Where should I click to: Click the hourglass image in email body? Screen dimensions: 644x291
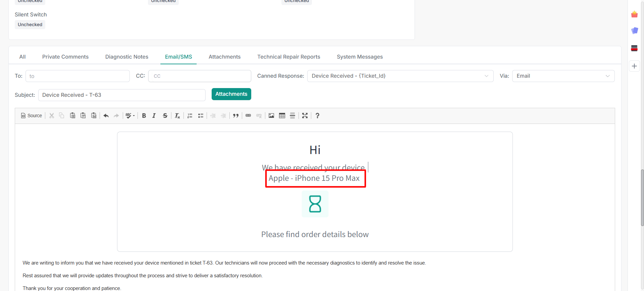(x=315, y=204)
